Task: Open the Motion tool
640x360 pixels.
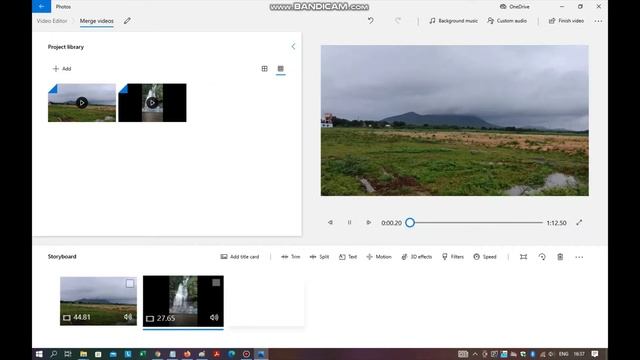Action: [x=379, y=257]
